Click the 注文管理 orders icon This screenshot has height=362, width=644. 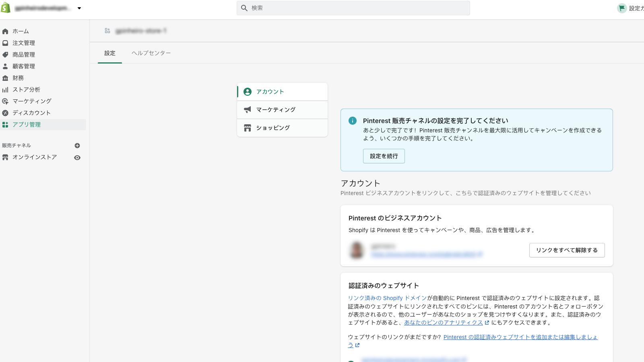[x=5, y=43]
